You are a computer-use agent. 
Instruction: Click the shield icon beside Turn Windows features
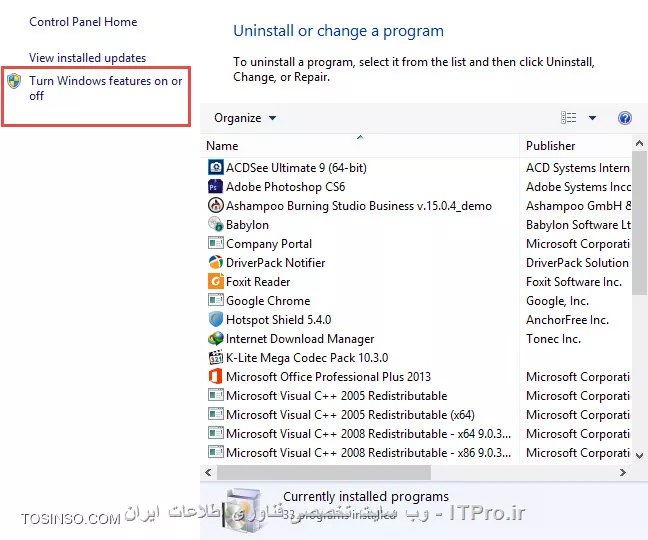[x=14, y=81]
